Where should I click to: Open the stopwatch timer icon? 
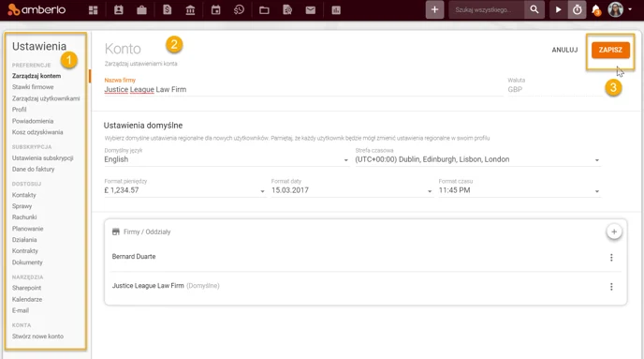577,10
